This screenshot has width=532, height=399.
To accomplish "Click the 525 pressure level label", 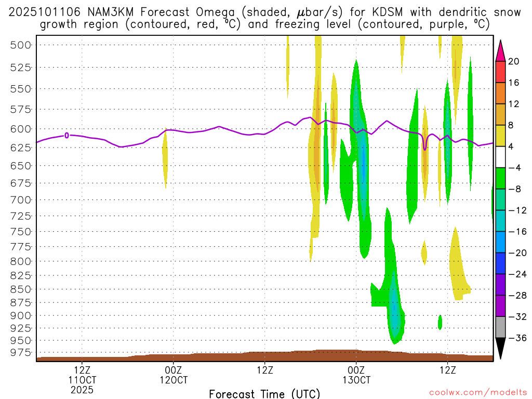I will pos(21,68).
